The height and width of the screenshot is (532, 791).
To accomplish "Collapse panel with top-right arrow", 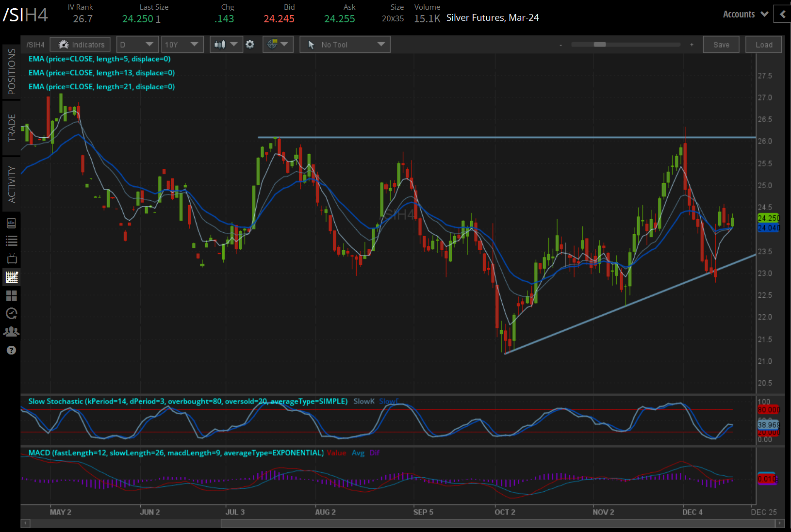I will click(782, 14).
